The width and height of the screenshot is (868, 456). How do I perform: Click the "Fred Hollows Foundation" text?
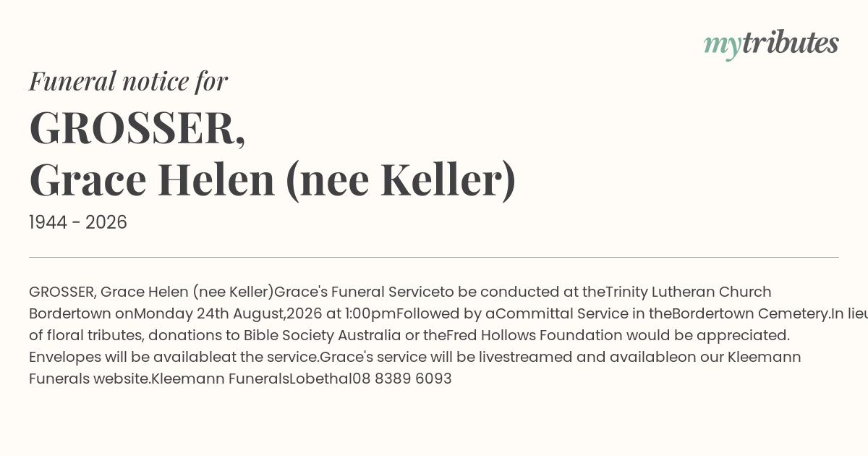534,335
